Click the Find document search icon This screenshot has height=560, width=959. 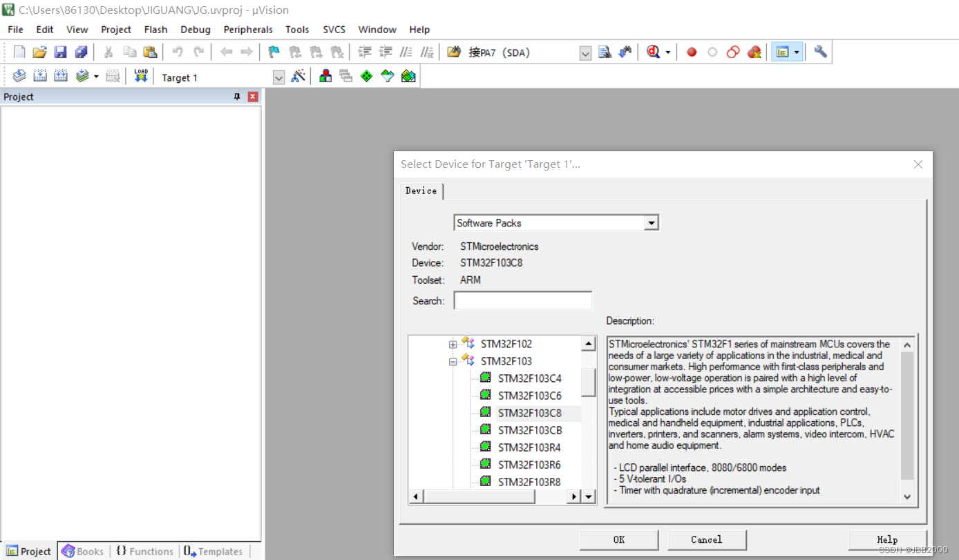click(x=605, y=52)
